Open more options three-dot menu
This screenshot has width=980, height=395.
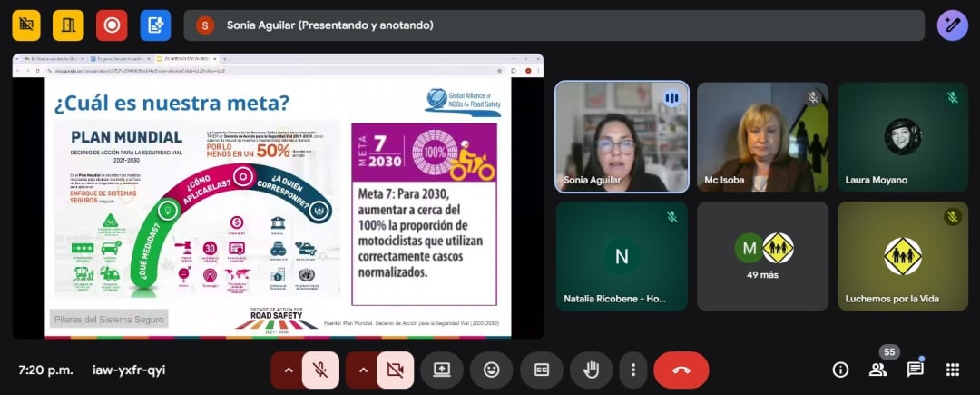pos(632,370)
